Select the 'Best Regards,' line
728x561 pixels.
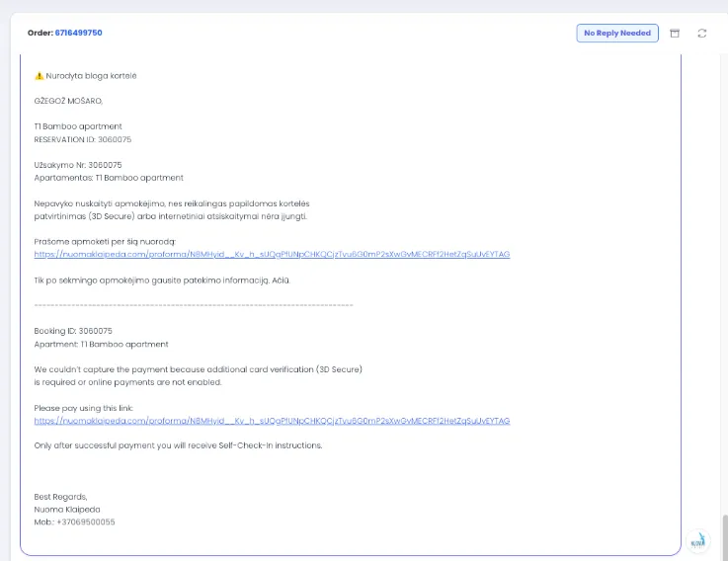[x=61, y=497]
